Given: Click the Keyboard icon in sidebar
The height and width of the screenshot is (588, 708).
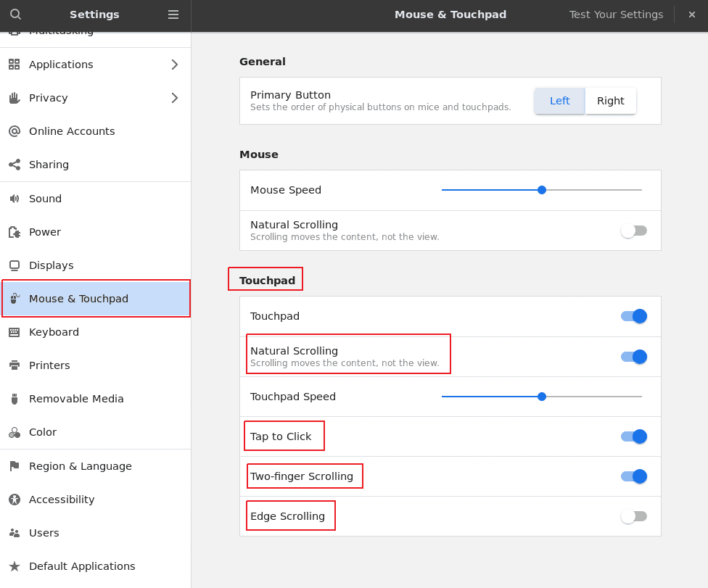Looking at the screenshot, I should point(14,332).
